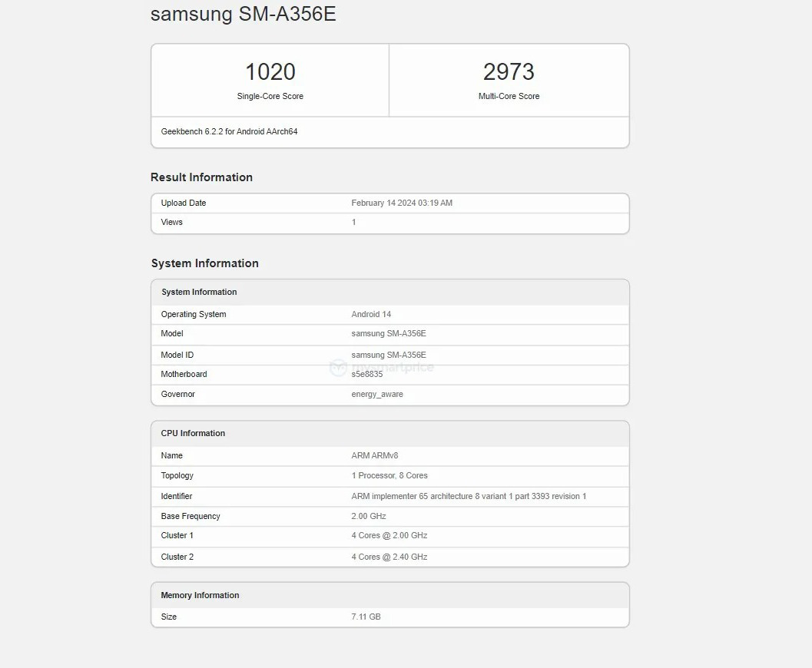The height and width of the screenshot is (668, 812).
Task: Select the Android 14 operating system value
Action: pyautogui.click(x=371, y=315)
